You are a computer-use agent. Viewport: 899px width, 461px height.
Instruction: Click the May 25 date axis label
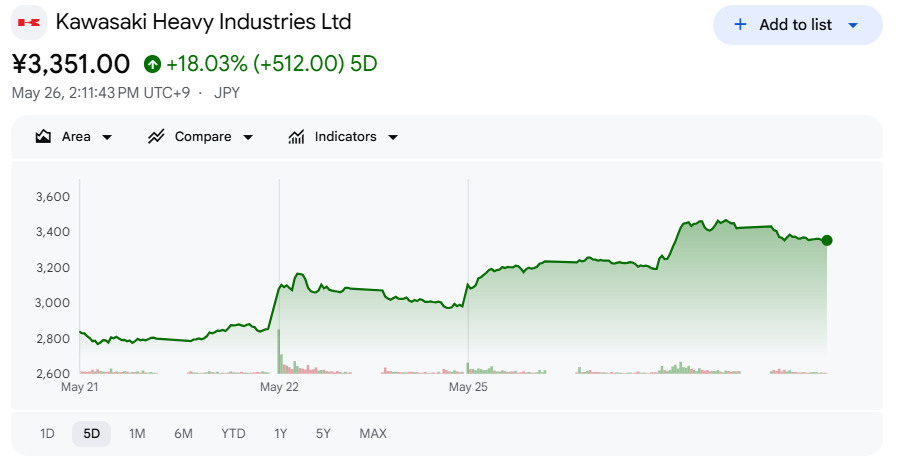[468, 387]
